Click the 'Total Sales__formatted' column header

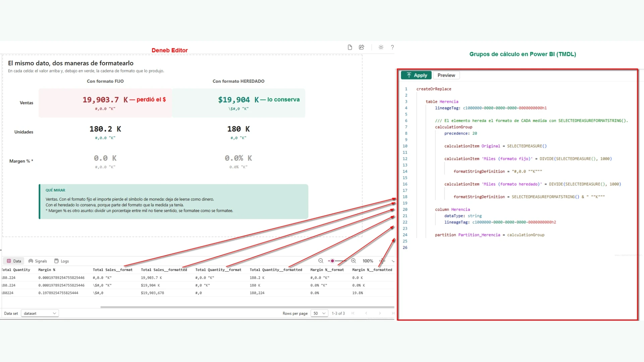pos(164,270)
